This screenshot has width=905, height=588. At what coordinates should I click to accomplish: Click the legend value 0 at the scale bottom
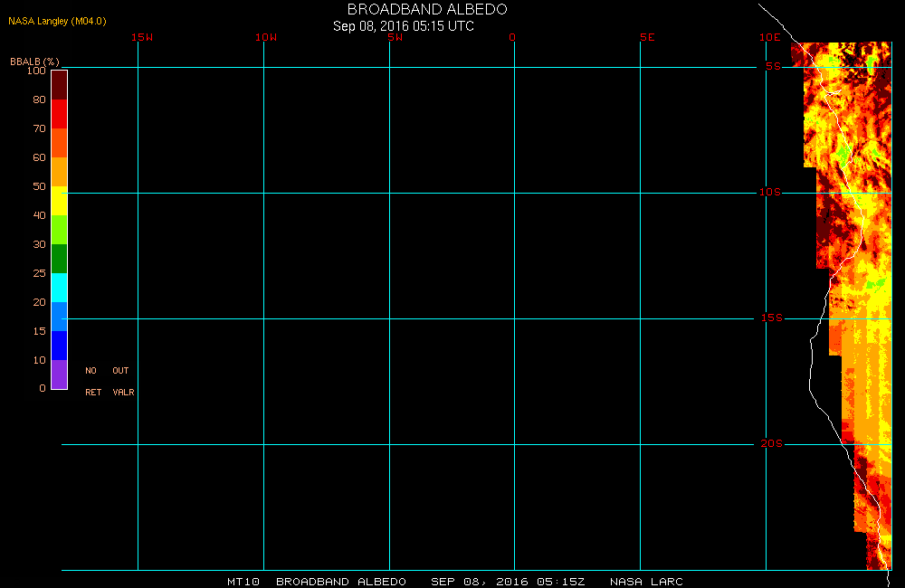click(43, 388)
